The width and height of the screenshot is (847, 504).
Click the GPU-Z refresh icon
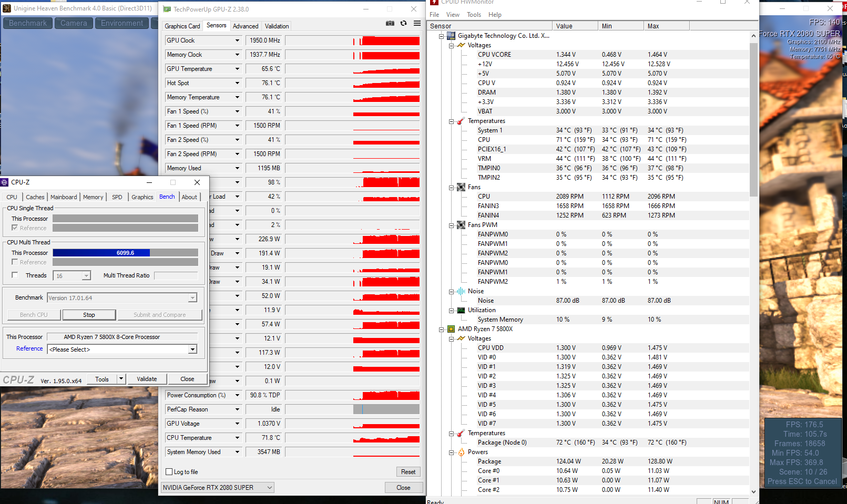click(x=404, y=23)
